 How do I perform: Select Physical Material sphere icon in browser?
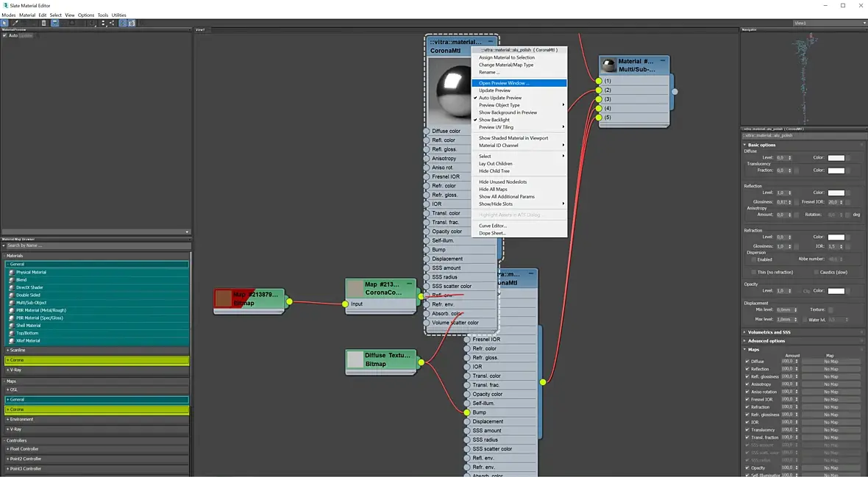pyautogui.click(x=12, y=272)
